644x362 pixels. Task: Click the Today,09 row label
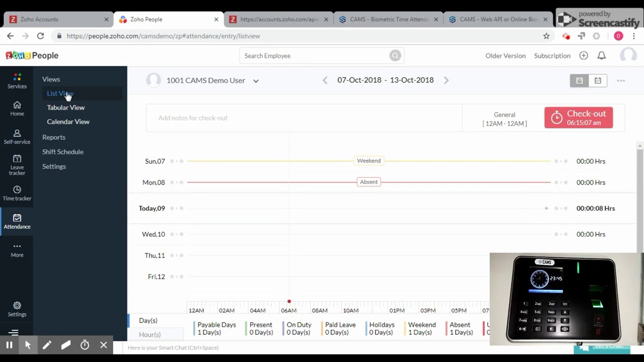pos(152,208)
